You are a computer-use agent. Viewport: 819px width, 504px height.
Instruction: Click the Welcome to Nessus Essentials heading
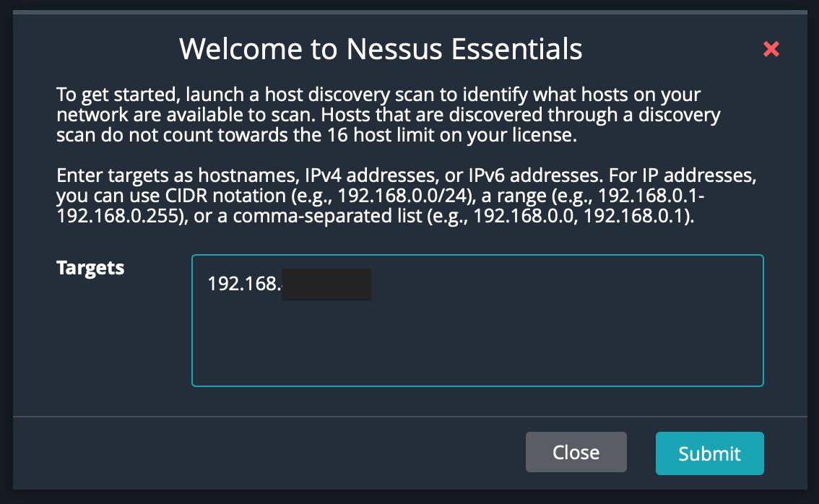click(x=381, y=49)
